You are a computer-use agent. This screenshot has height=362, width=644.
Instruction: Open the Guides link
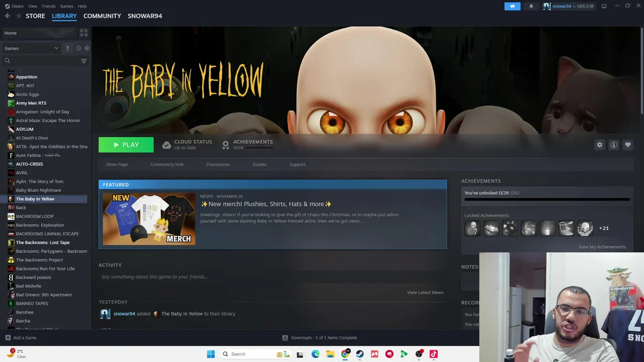pyautogui.click(x=260, y=164)
